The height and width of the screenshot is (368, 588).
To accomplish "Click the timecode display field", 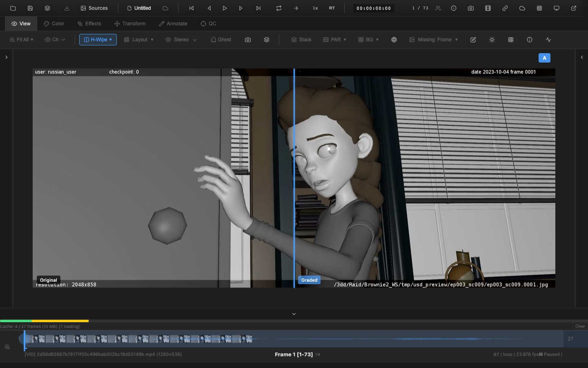I will coord(373,8).
